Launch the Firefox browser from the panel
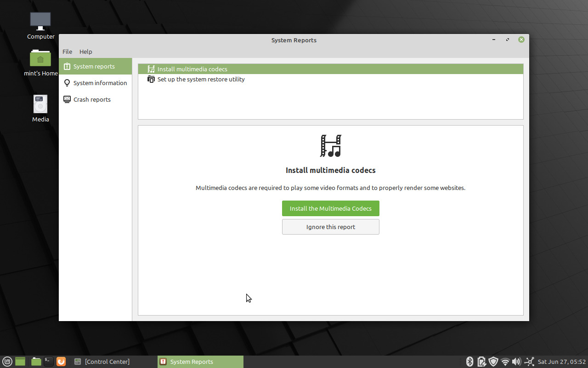Viewport: 588px width, 368px height. pos(61,362)
